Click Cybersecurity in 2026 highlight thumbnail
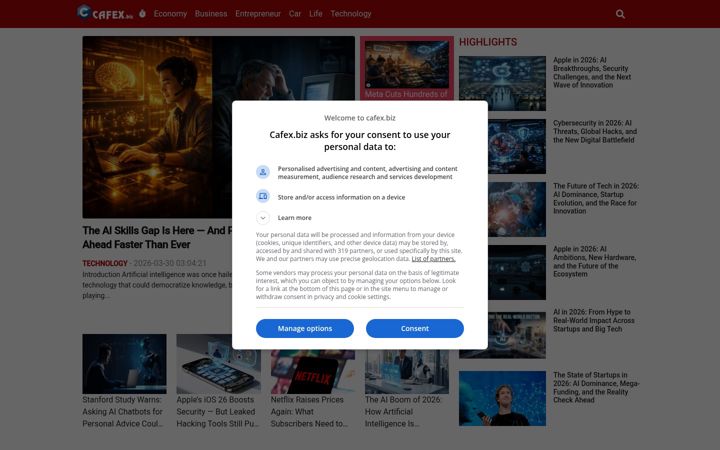720x450 pixels. [517, 146]
